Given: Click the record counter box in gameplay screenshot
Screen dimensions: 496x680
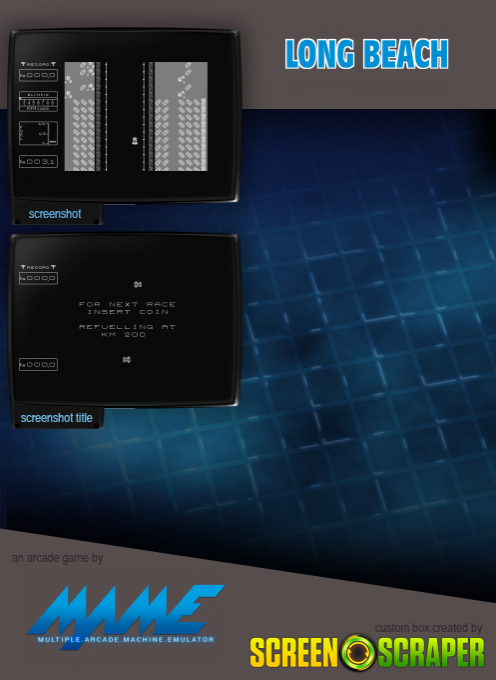Looking at the screenshot, I should coord(38,75).
